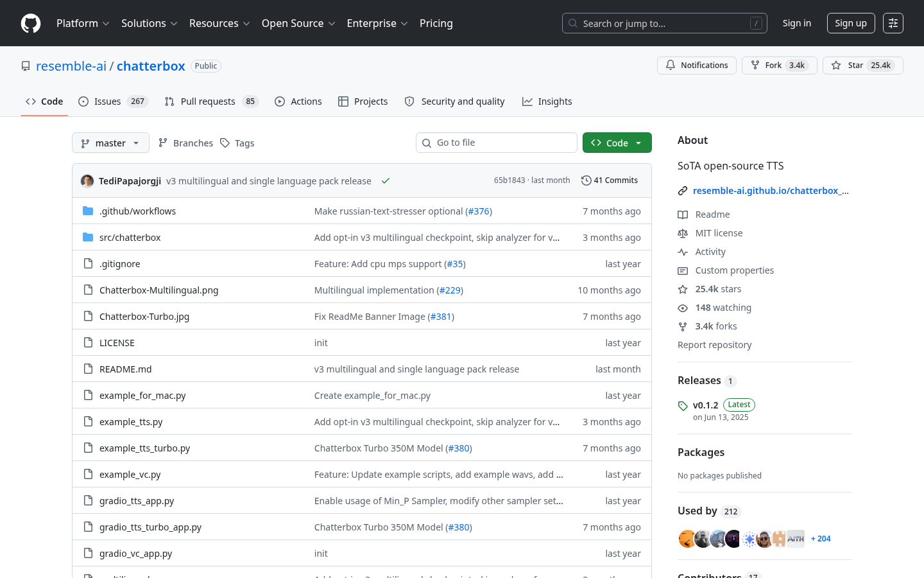Expand the Enterprise menu

[377, 23]
